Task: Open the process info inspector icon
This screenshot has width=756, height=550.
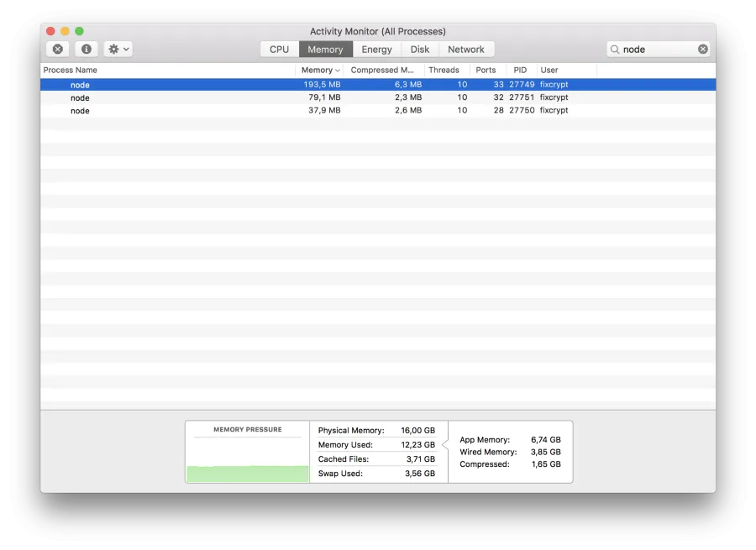Action: (x=87, y=50)
